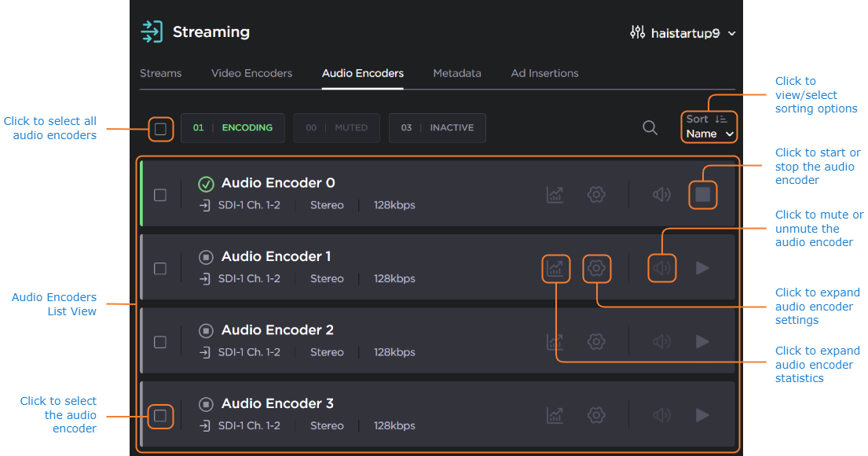Expand the haistartup9 device menu
Screen dimensions: 868x456
(x=683, y=33)
